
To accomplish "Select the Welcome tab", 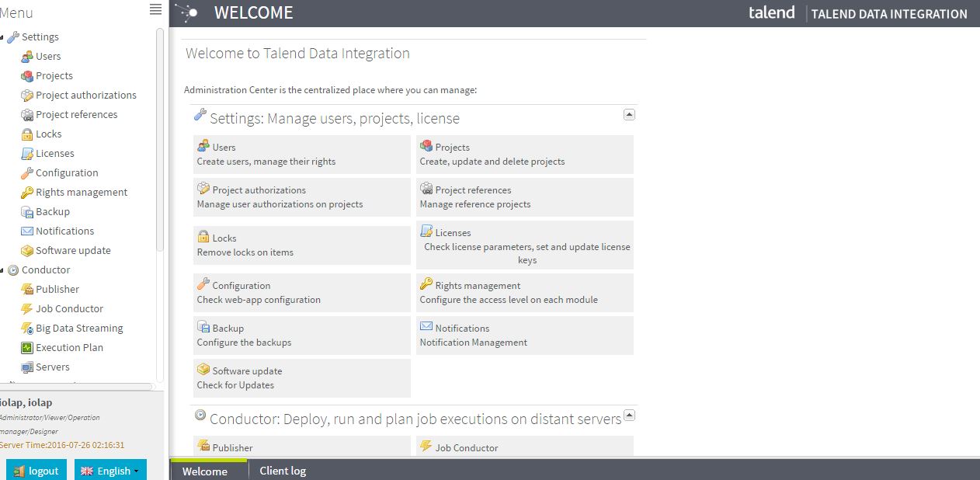I will (205, 471).
